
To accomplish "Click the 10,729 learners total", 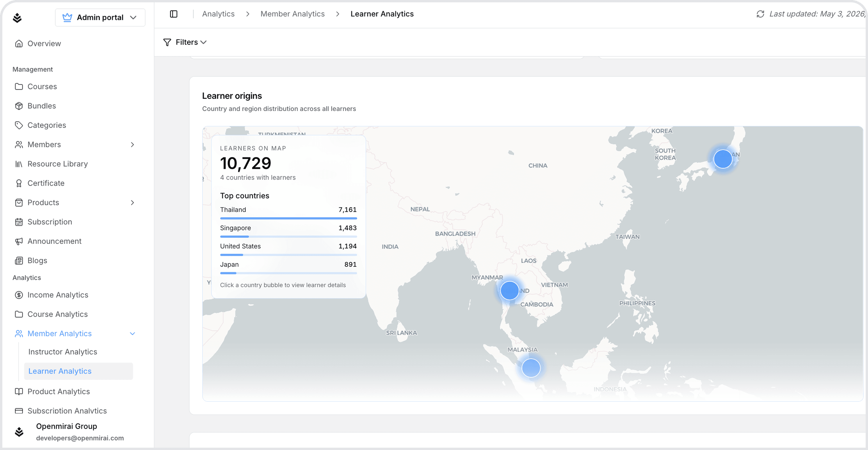I will (x=246, y=163).
